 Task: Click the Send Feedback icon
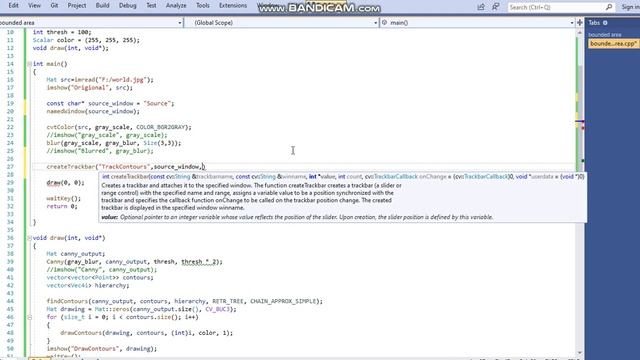496,7
